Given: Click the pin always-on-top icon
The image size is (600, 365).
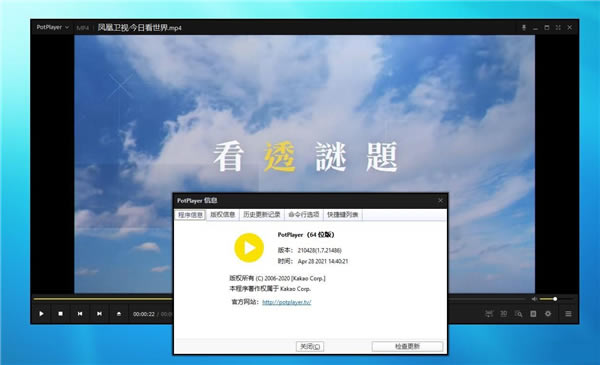Looking at the screenshot, I should point(524,28).
